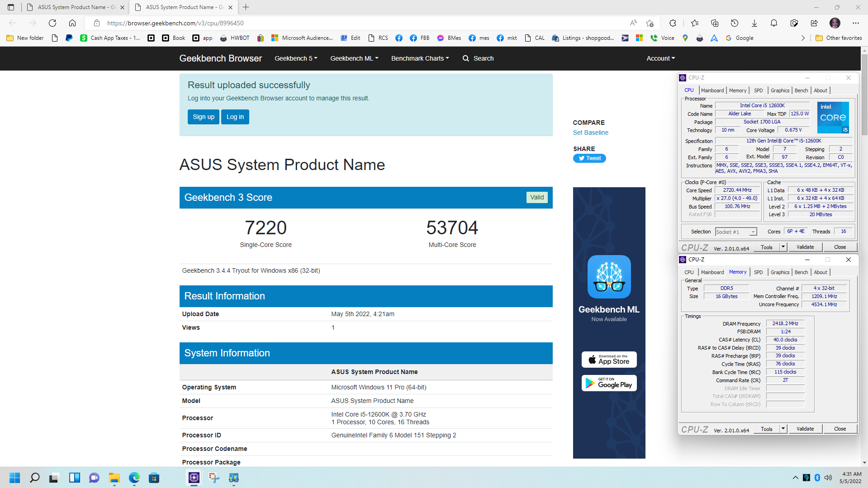Screen dimensions: 868x488
Task: Open Other favorites folder
Action: coord(839,38)
